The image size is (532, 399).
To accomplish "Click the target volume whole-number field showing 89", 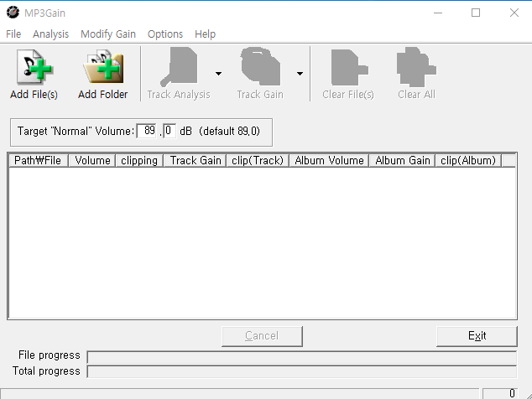I will coord(147,131).
